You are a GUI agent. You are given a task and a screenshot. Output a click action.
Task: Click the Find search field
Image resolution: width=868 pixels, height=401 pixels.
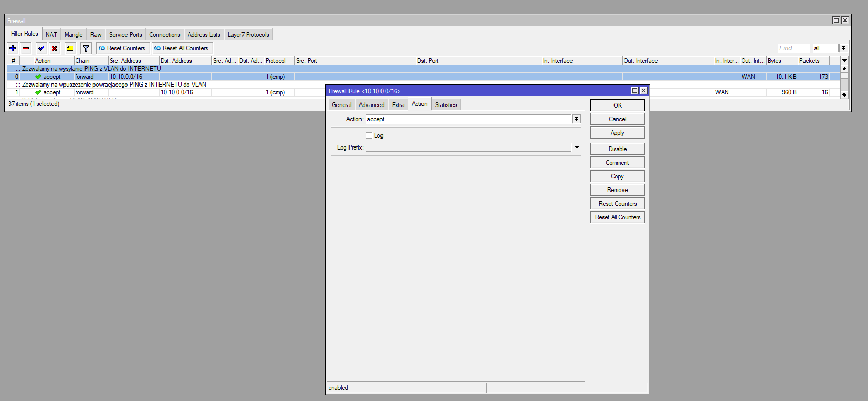792,48
